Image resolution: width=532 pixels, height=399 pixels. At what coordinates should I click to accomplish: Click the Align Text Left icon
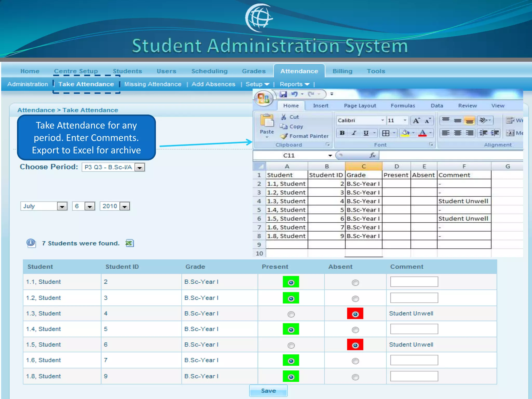(446, 133)
